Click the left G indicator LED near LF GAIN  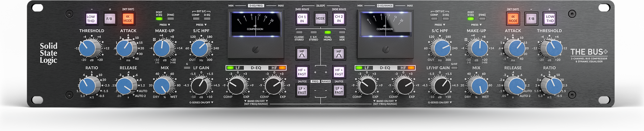point(187,68)
